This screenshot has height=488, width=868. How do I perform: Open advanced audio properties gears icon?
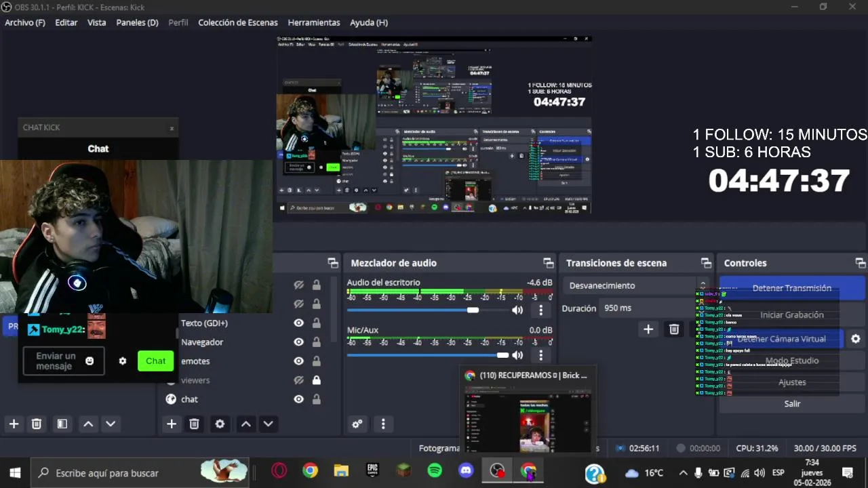coord(357,424)
